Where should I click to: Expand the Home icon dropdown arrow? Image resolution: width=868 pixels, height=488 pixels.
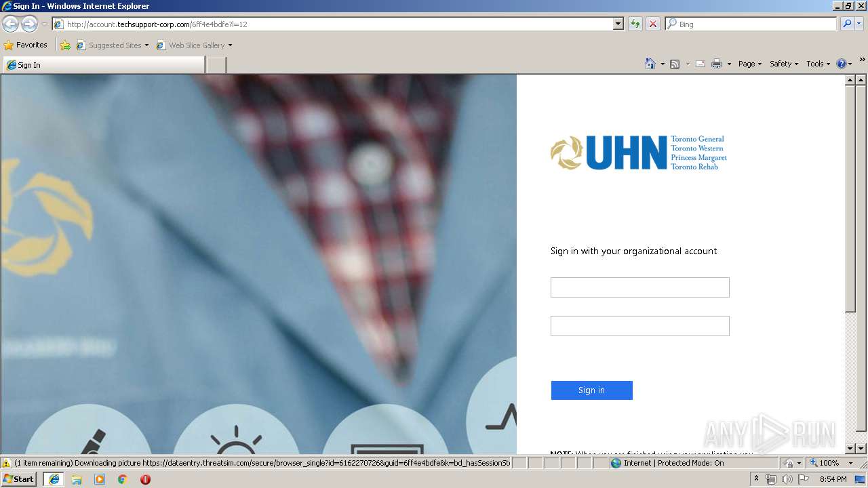point(663,64)
